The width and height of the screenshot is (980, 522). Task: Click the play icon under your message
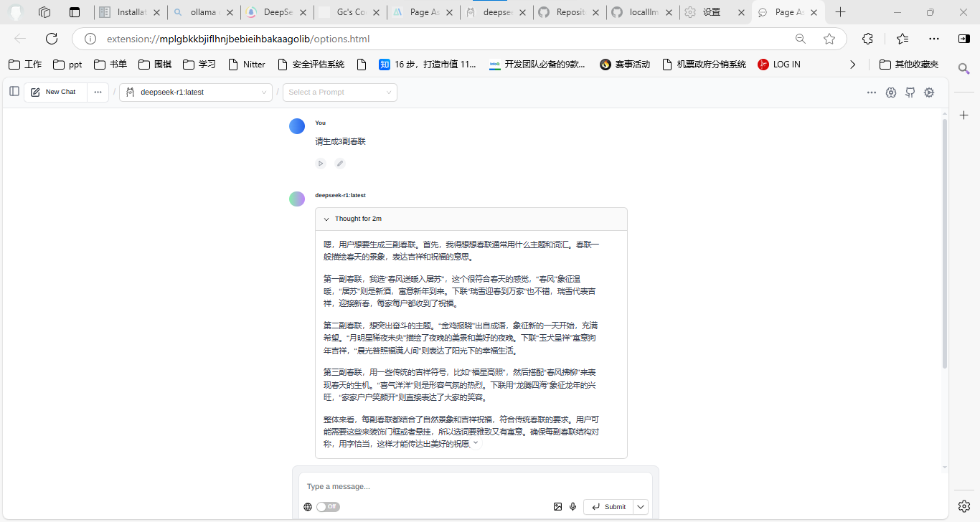click(321, 163)
